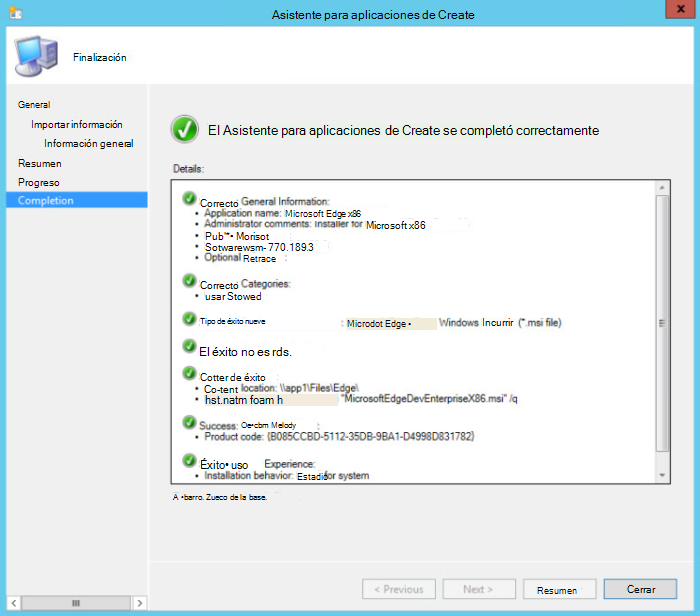The width and height of the screenshot is (700, 616).
Task: Click the Product code GUID line
Action: (339, 437)
